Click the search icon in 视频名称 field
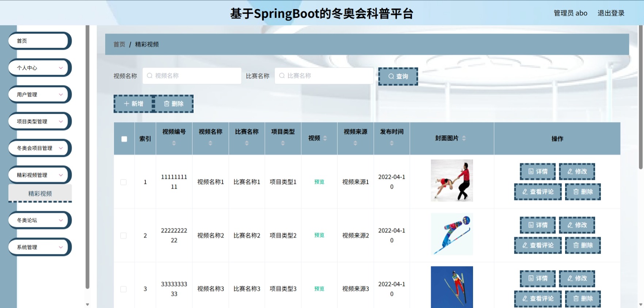 (149, 76)
